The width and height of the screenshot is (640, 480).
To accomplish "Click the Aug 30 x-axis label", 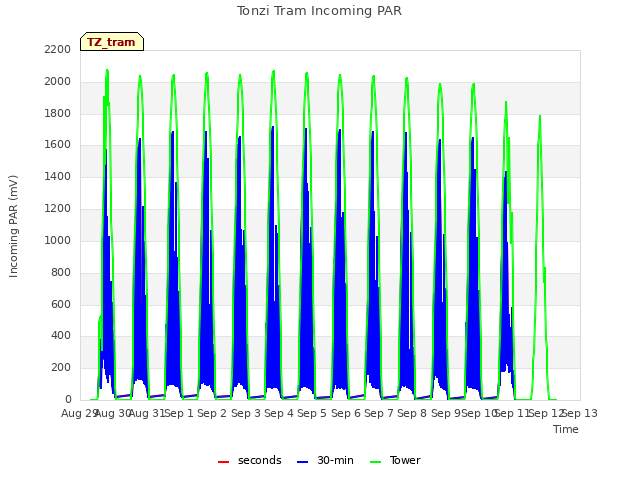I will 113,414.
